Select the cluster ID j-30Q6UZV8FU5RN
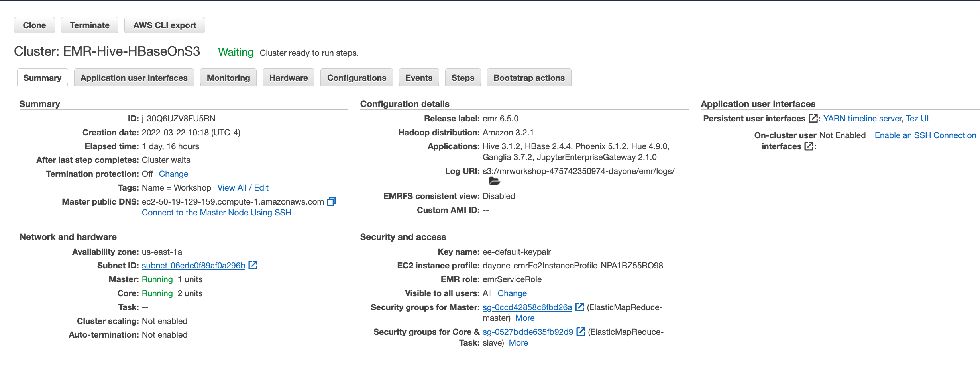Image resolution: width=980 pixels, height=371 pixels. coord(179,119)
